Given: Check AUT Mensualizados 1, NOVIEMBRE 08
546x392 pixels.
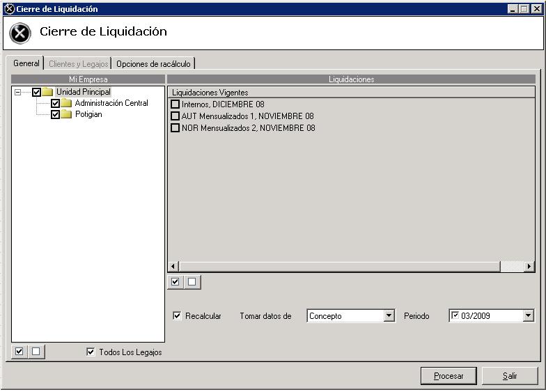Looking at the screenshot, I should tap(175, 116).
